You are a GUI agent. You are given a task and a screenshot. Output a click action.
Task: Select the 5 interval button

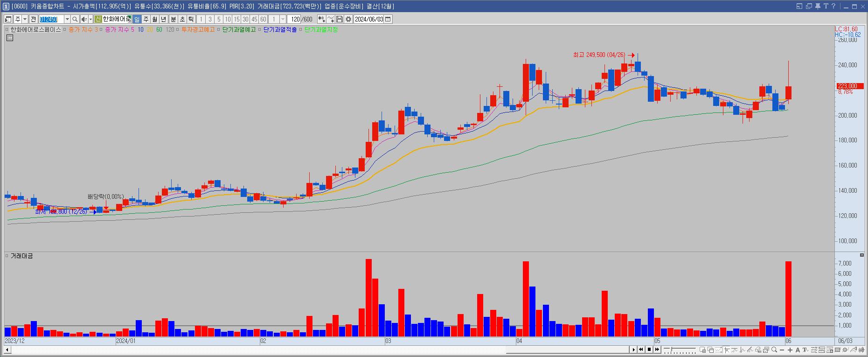219,19
